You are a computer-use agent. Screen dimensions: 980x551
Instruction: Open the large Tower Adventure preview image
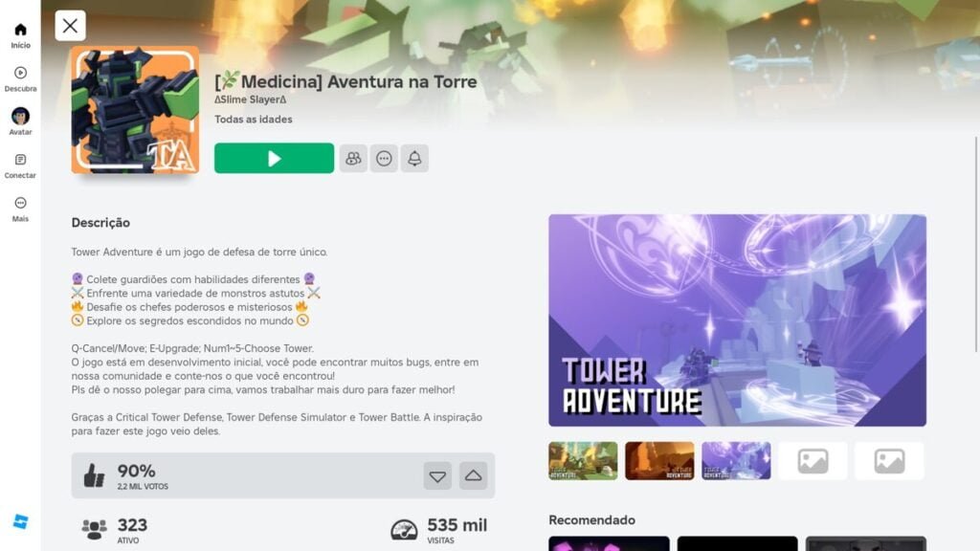click(x=738, y=320)
